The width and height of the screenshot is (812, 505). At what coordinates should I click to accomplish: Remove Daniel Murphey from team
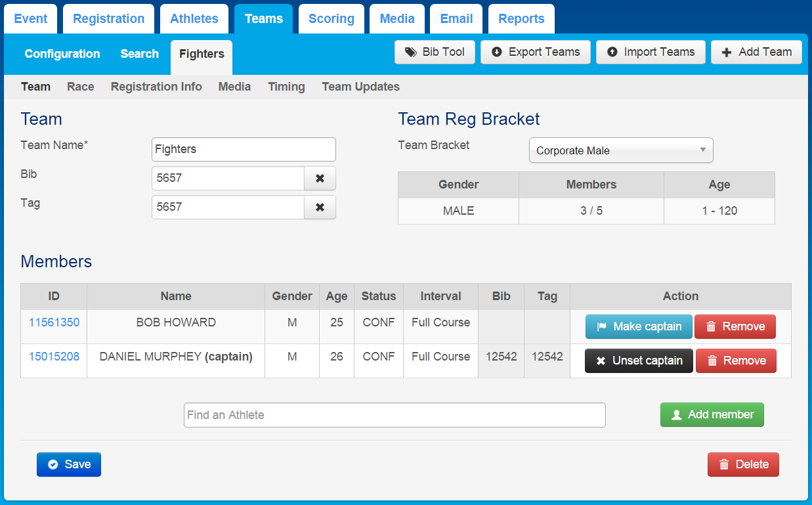tap(736, 361)
